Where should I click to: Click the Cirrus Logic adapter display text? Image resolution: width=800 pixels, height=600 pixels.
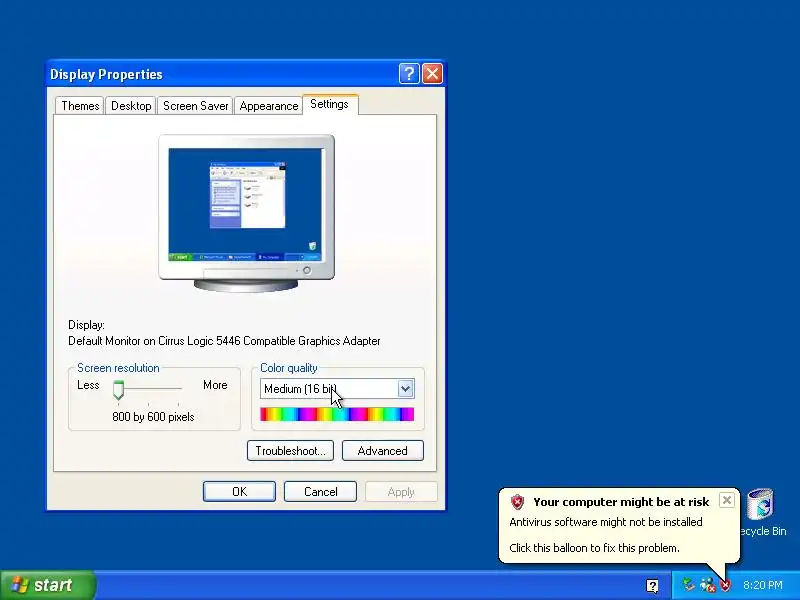(x=224, y=341)
